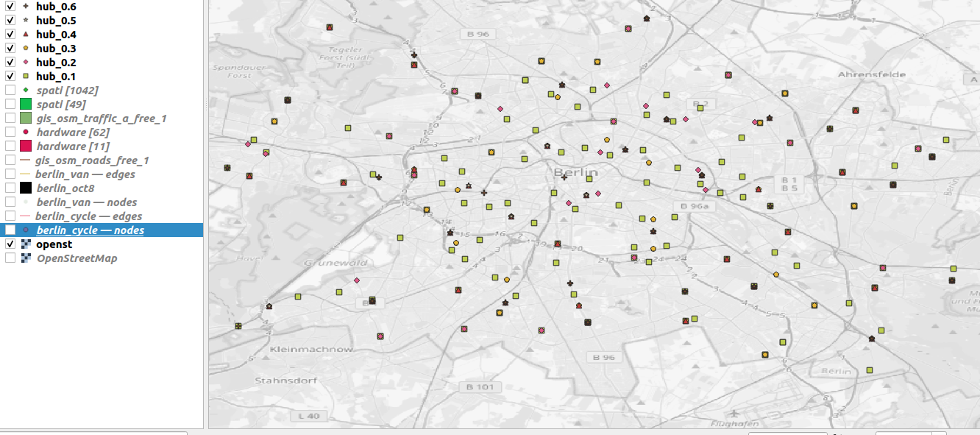Click the red hardware [11] layer symbol
This screenshot has width=980, height=435.
(26, 146)
